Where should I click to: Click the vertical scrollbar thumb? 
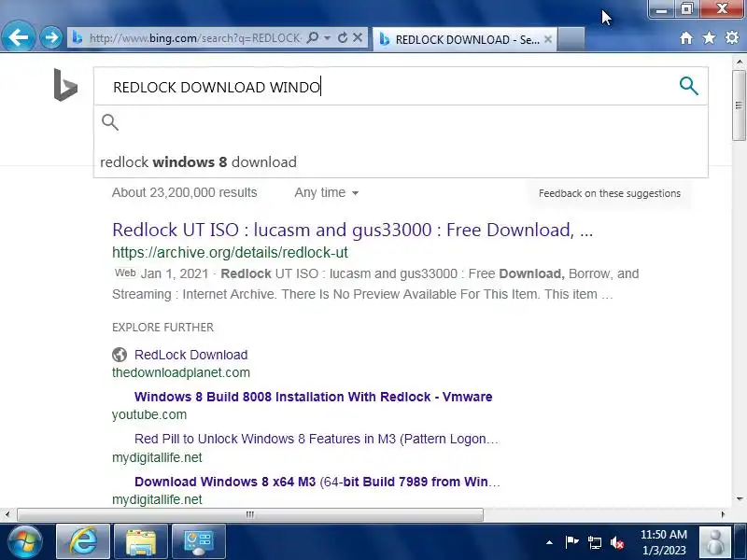pos(739,105)
